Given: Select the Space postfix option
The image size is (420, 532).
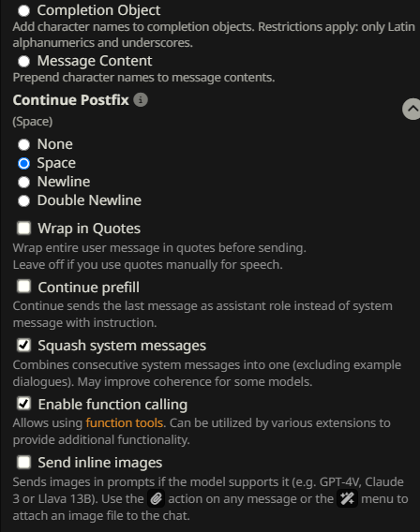Looking at the screenshot, I should [23, 163].
